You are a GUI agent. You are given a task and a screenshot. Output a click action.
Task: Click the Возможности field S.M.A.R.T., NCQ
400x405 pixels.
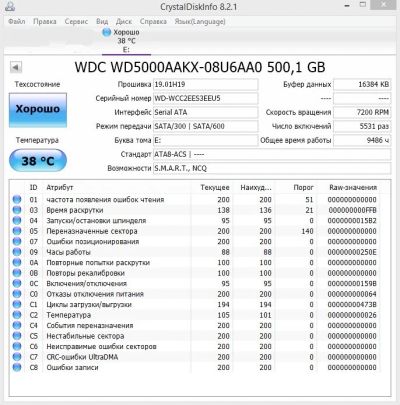[x=272, y=169]
